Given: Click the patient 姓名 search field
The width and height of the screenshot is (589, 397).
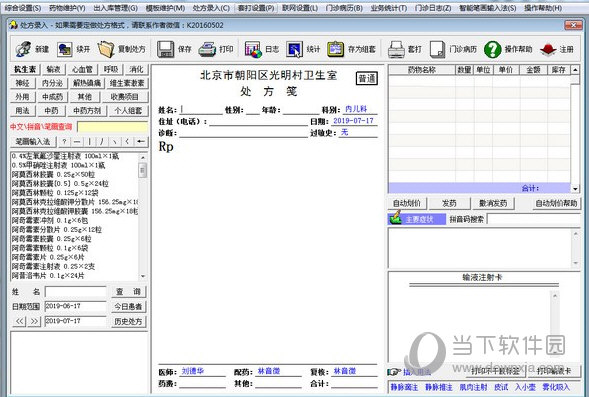Looking at the screenshot, I should (x=76, y=291).
